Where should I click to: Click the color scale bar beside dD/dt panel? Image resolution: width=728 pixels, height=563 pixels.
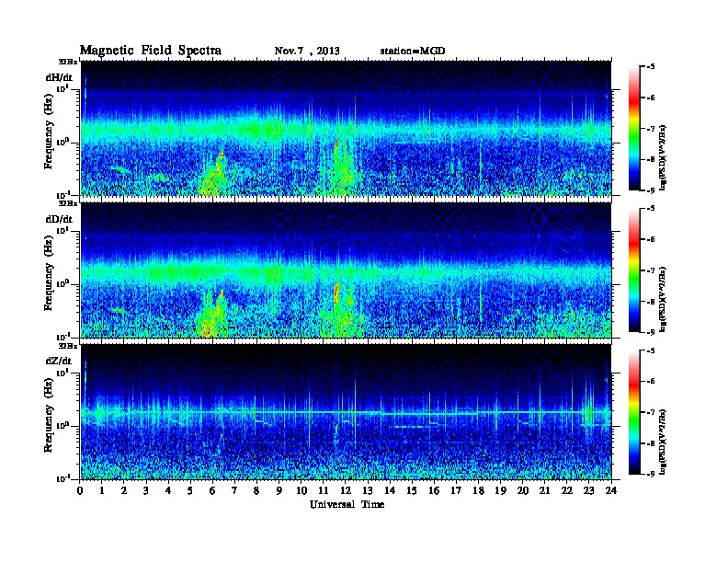(634, 270)
